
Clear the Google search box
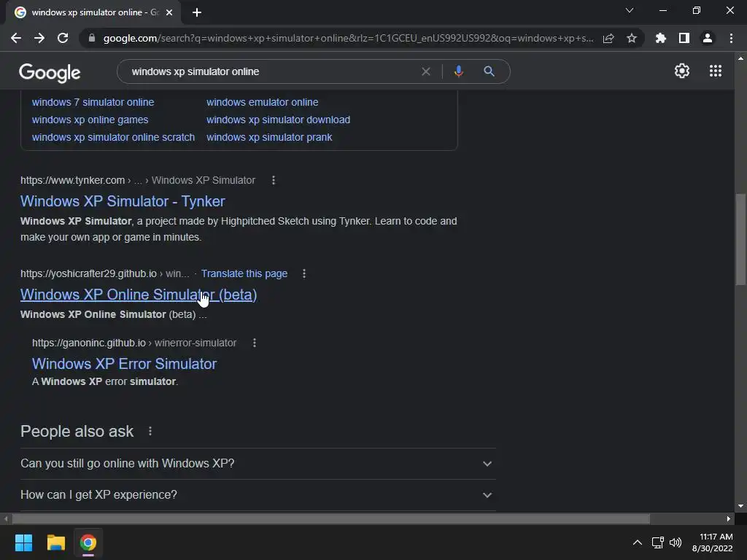pos(426,71)
